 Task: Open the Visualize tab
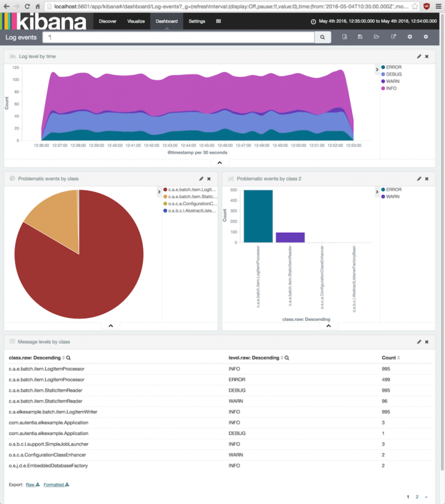pos(136,21)
